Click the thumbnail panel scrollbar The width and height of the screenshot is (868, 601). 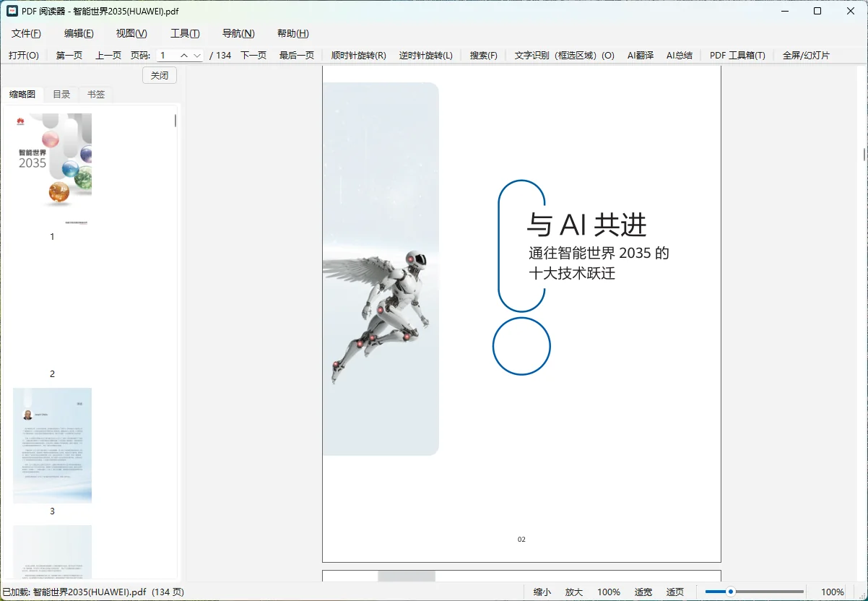point(175,121)
